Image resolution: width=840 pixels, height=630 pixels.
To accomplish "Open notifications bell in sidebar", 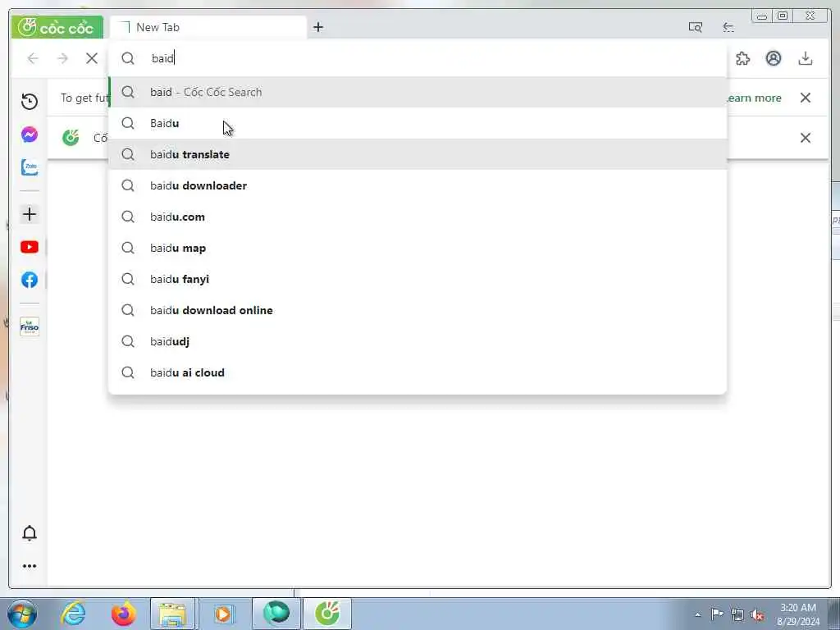I will [x=30, y=533].
